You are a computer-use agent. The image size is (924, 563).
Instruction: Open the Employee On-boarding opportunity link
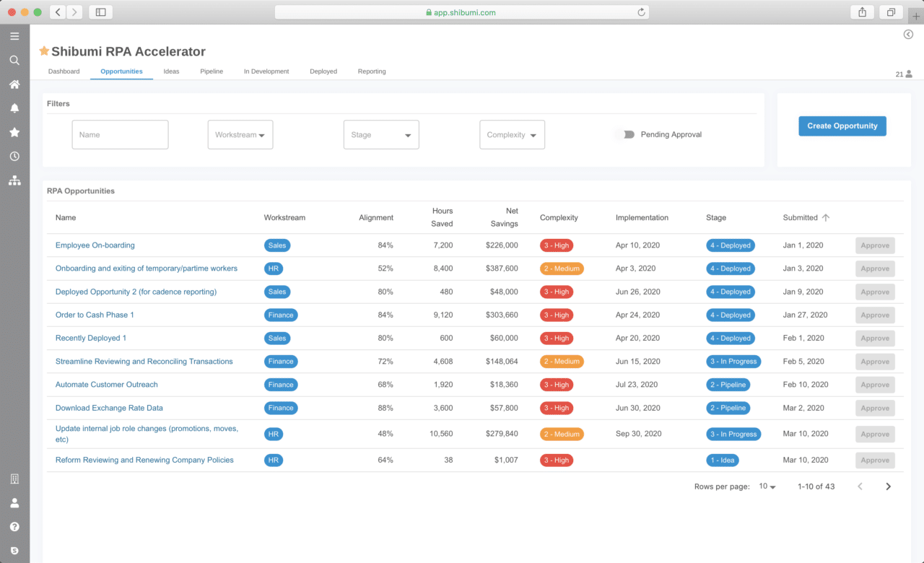tap(95, 245)
